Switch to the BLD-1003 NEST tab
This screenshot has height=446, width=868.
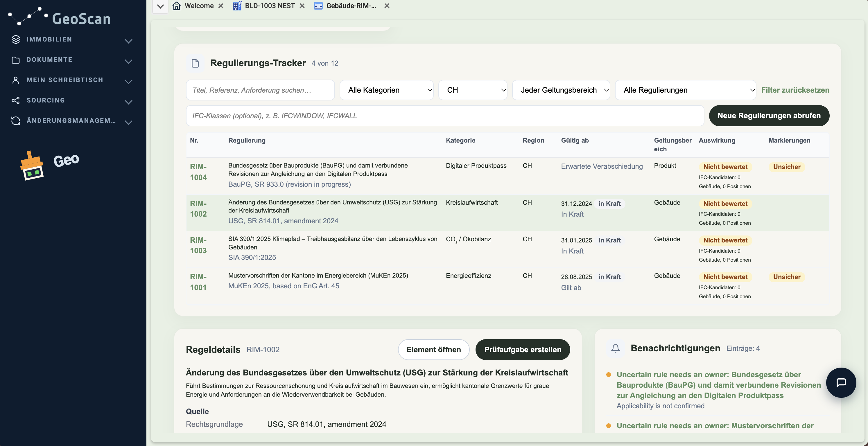[x=270, y=6]
